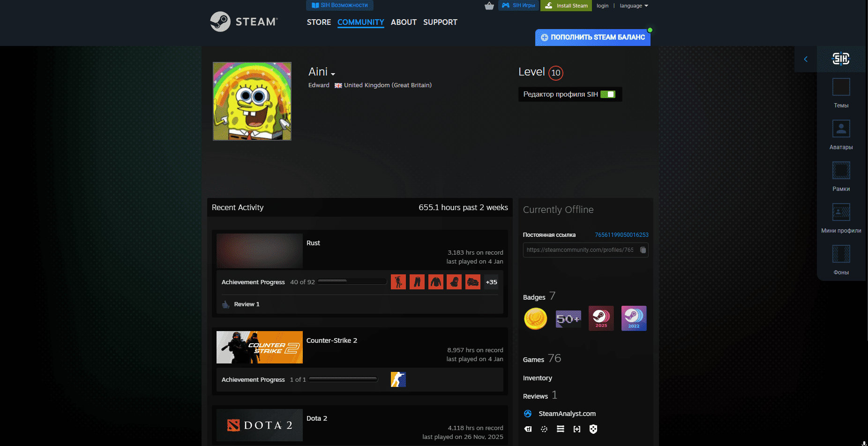Open the SteamAnalyst.com link
Viewport: 868px width, 446px height.
point(567,413)
